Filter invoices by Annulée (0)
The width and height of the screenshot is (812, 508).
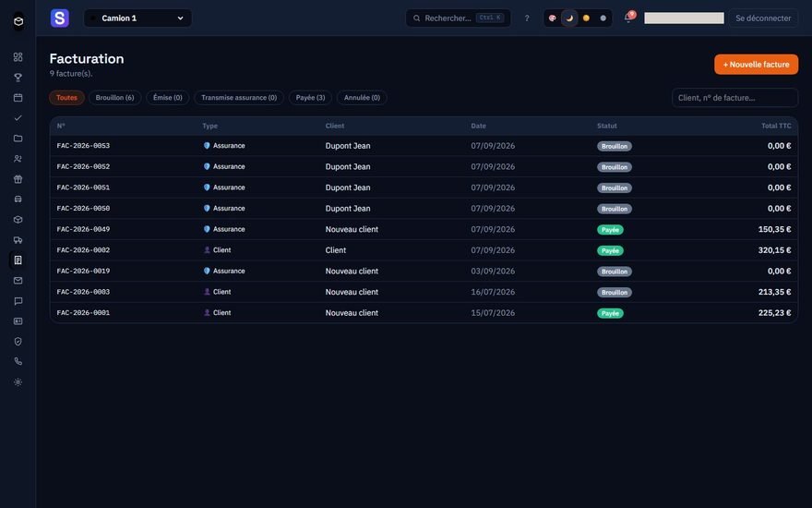[362, 98]
